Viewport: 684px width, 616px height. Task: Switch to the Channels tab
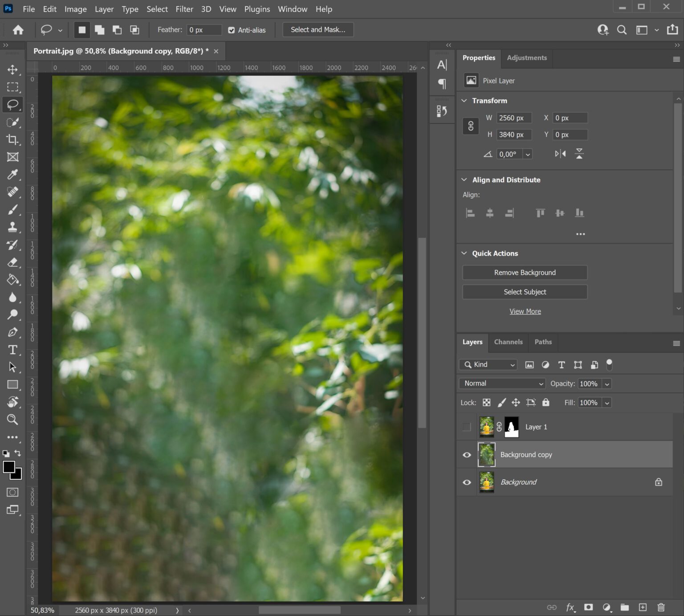coord(508,342)
